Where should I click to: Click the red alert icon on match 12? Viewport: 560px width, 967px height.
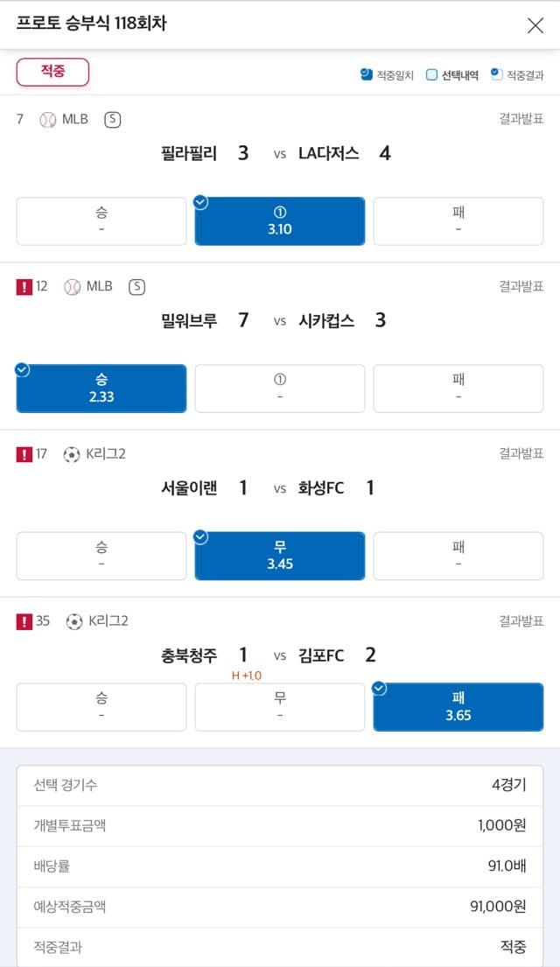tap(24, 287)
